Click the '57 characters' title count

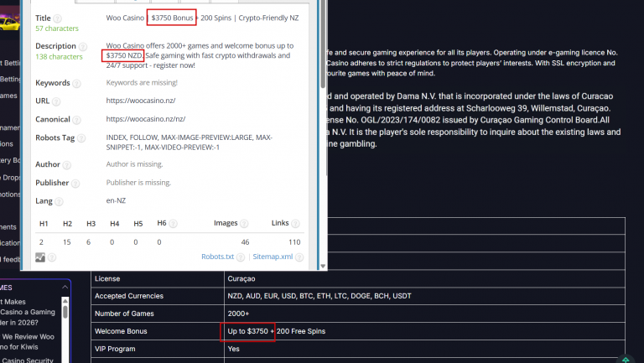[57, 29]
